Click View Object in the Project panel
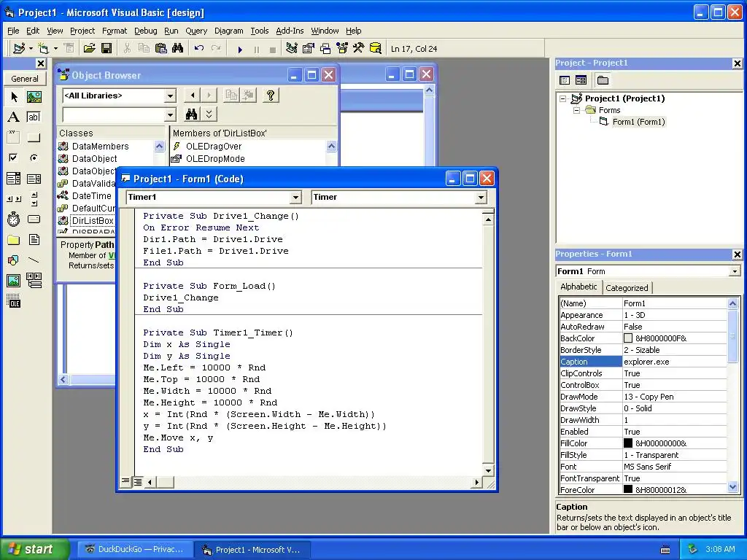The width and height of the screenshot is (747, 560). coord(581,80)
